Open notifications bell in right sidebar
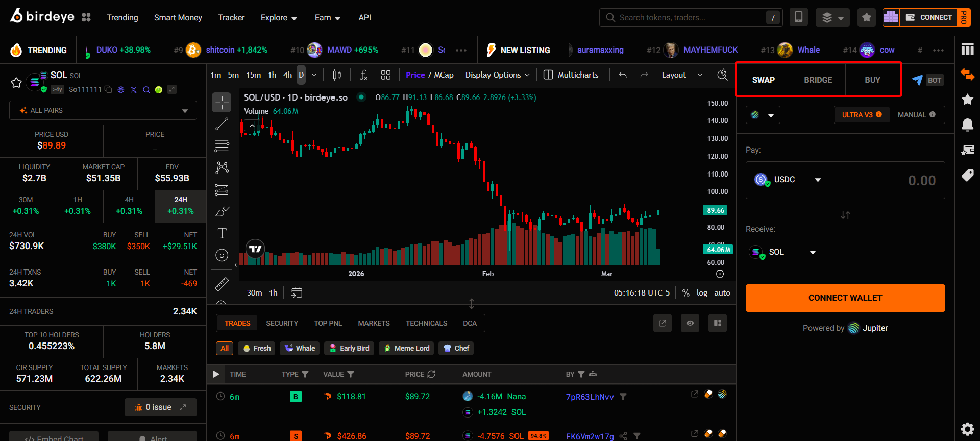 [967, 125]
